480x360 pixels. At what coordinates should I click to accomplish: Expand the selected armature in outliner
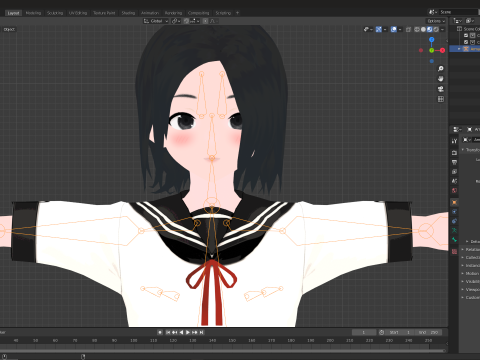tap(459, 49)
